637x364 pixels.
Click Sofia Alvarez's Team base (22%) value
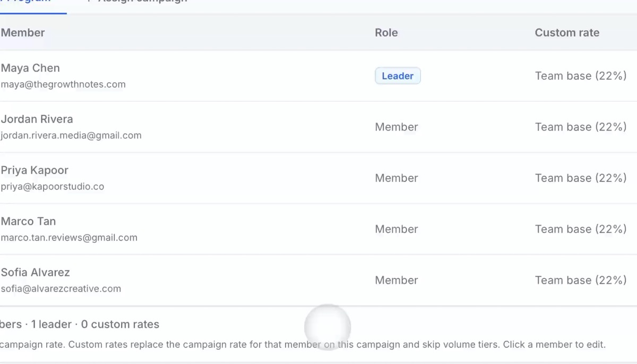[x=581, y=280]
